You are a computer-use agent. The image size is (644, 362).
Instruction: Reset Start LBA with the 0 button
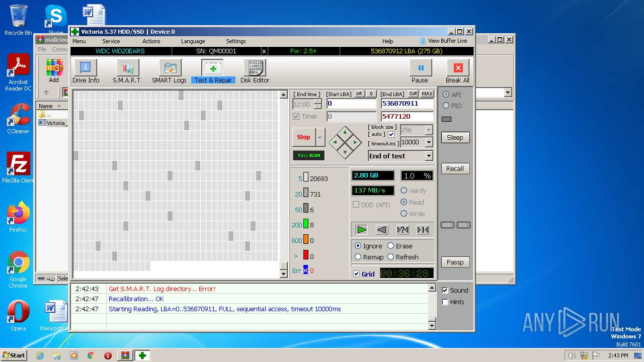371,94
